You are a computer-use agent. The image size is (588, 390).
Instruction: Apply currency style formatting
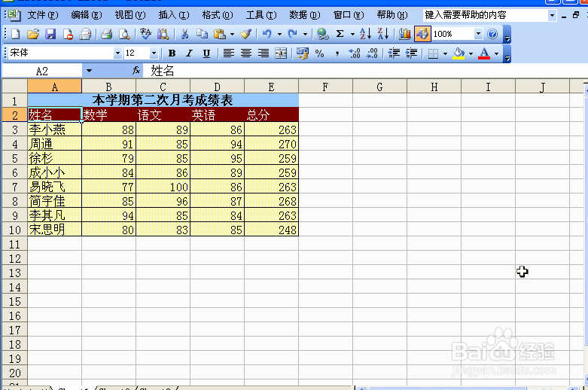302,53
